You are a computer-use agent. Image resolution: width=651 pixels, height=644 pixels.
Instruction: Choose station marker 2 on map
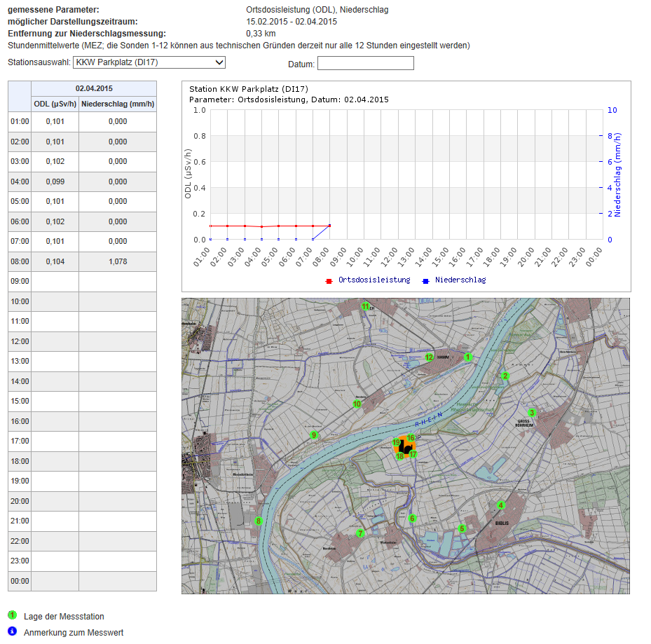tap(505, 376)
